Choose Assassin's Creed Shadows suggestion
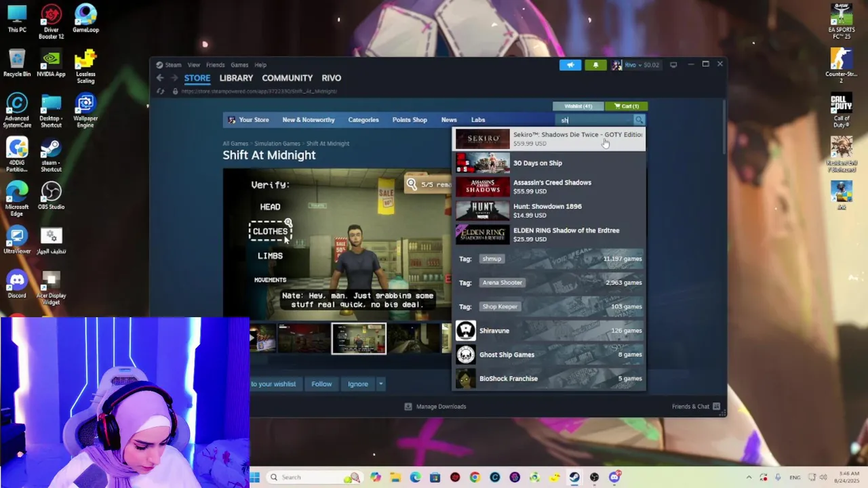The height and width of the screenshot is (488, 868). 549,186
